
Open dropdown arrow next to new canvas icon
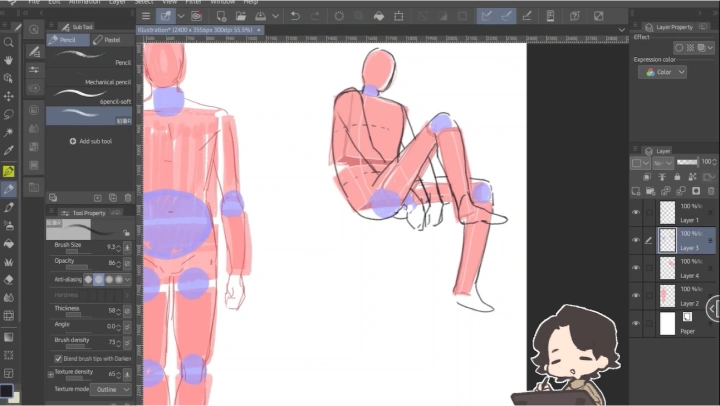click(x=181, y=16)
